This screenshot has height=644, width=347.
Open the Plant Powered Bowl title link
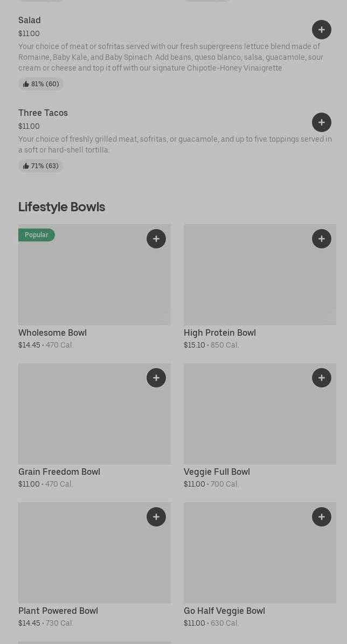(x=58, y=611)
